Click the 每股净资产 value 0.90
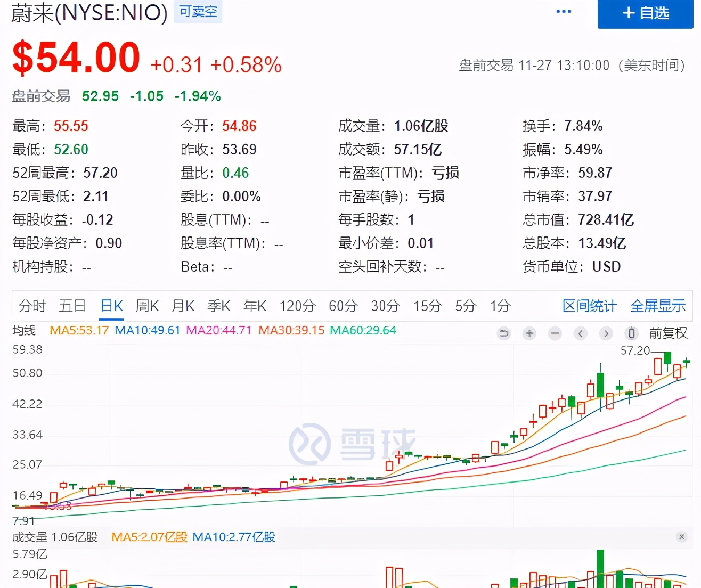 point(109,243)
